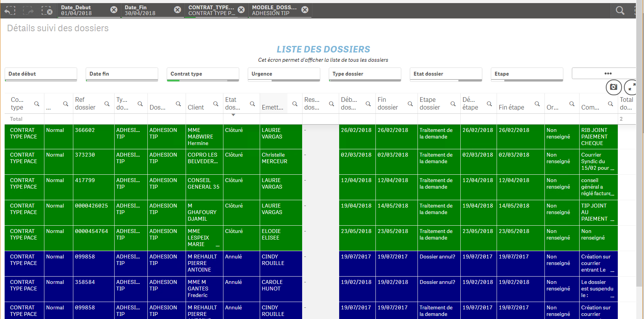This screenshot has width=644, height=319.
Task: Select emitter CAROLE HUNOT
Action: pyautogui.click(x=281, y=289)
